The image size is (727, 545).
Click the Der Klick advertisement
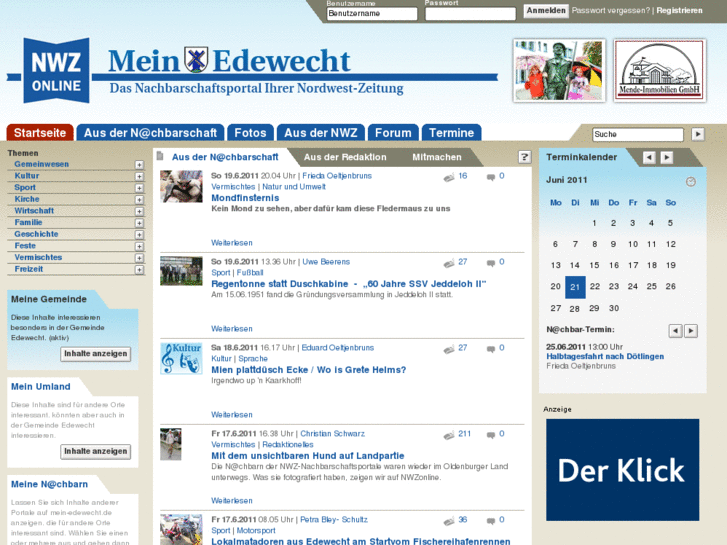point(622,470)
